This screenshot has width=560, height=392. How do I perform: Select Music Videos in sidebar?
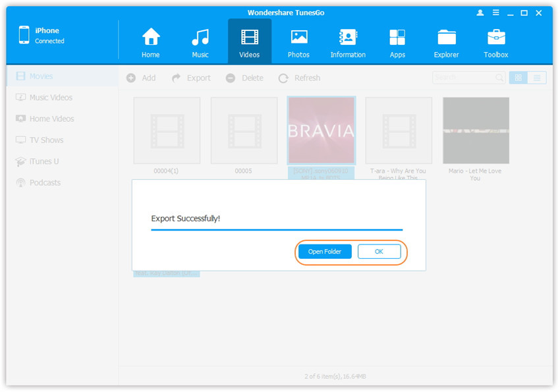pyautogui.click(x=51, y=98)
